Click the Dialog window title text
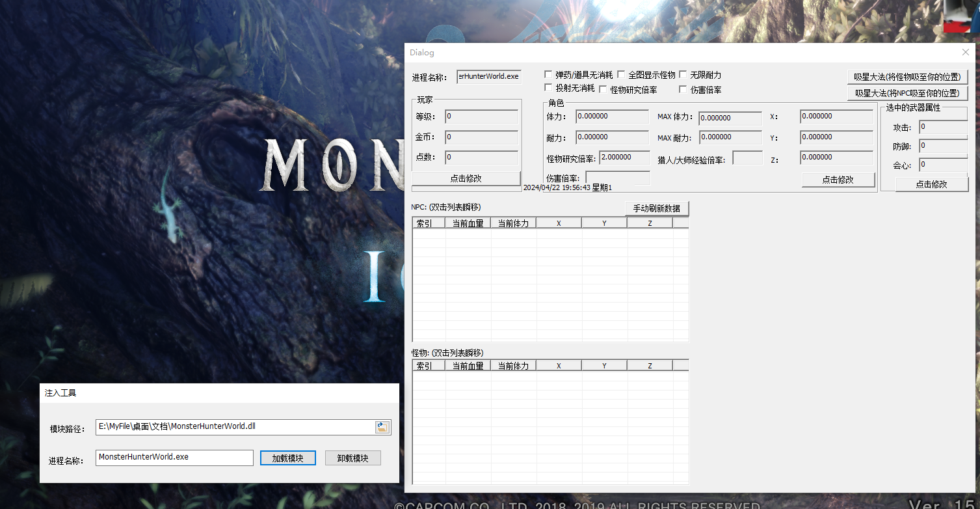The width and height of the screenshot is (980, 509). [421, 53]
